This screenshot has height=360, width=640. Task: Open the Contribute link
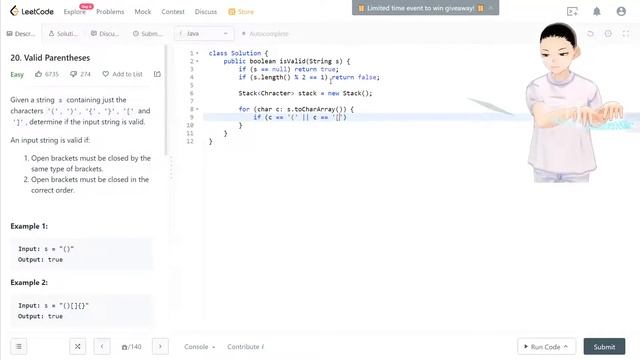pyautogui.click(x=245, y=347)
